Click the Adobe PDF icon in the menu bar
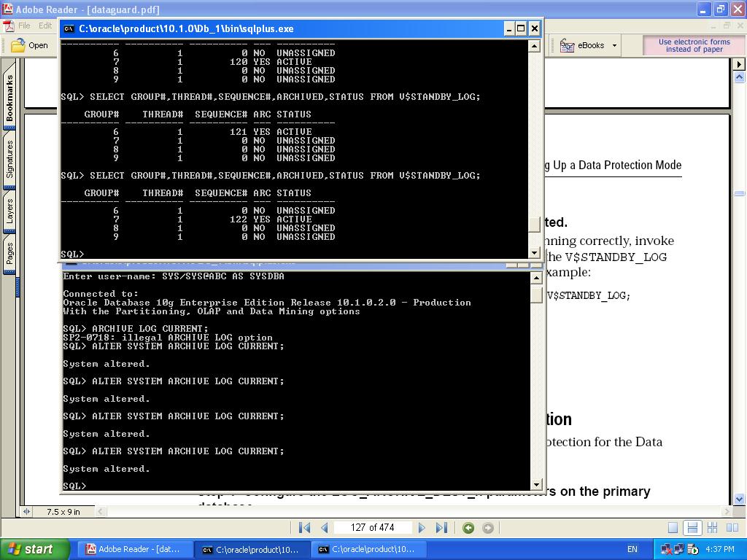Viewport: 747px width, 560px height. 9,26
